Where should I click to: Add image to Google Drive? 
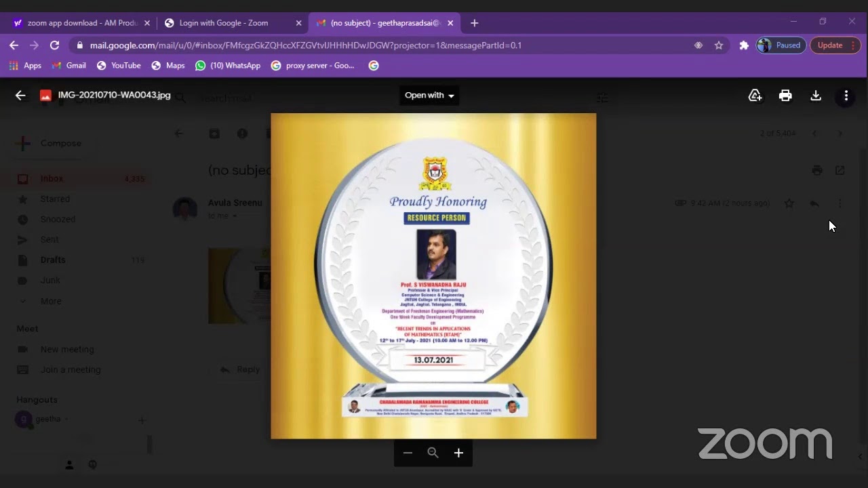(x=755, y=96)
